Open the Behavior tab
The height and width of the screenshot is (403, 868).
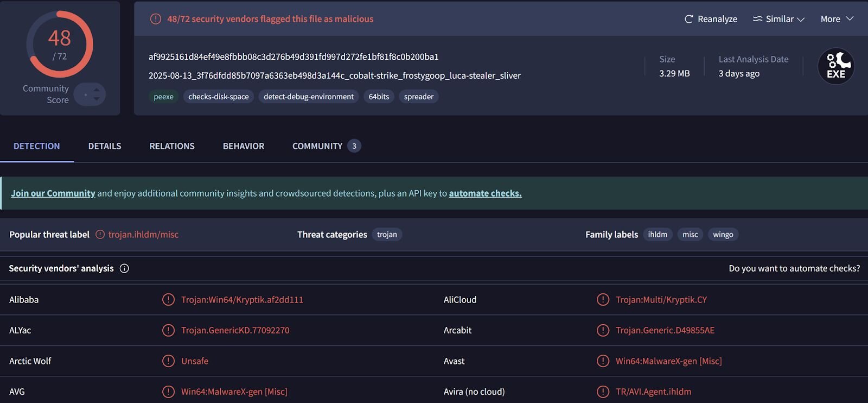[244, 146]
